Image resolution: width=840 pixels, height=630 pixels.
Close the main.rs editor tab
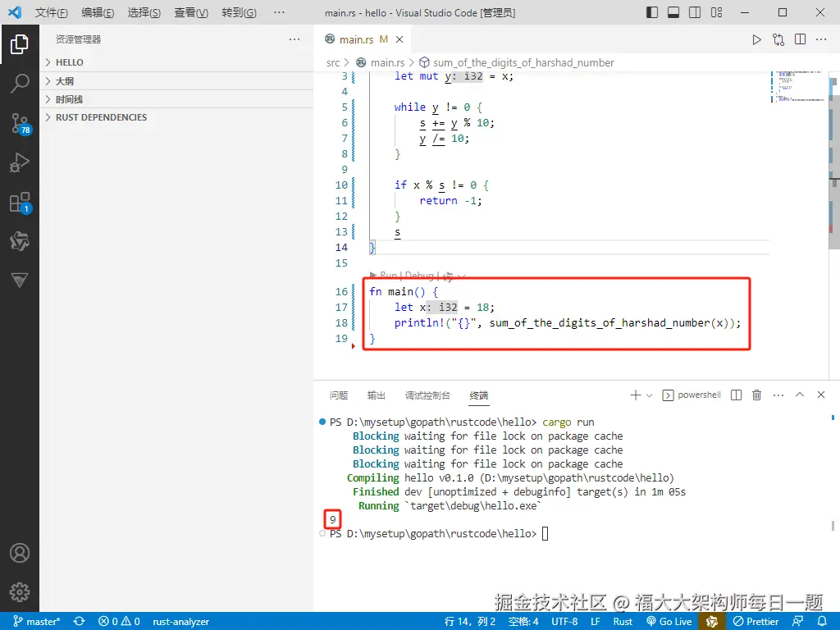click(399, 39)
